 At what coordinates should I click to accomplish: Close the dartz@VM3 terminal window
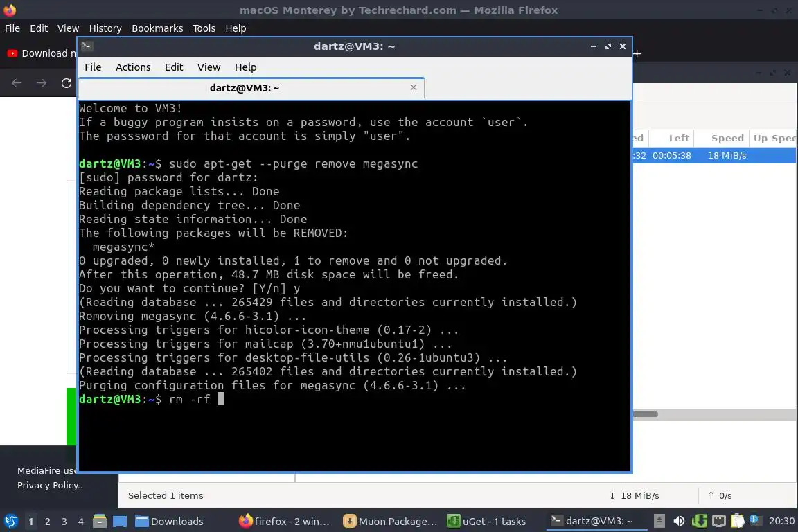pyautogui.click(x=623, y=46)
